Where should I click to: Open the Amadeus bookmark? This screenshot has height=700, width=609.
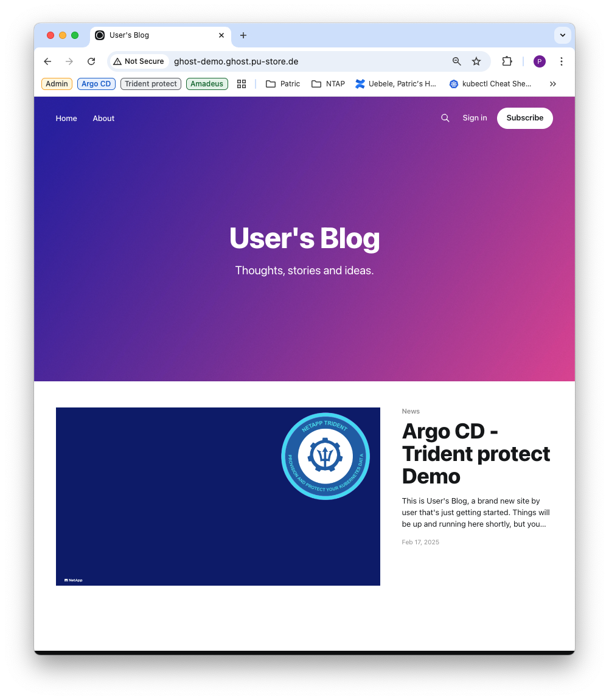click(207, 84)
